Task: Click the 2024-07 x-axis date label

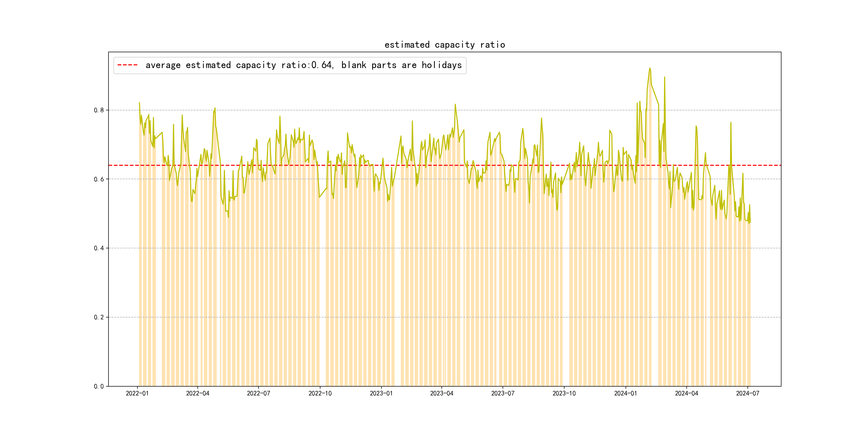Action: [747, 394]
